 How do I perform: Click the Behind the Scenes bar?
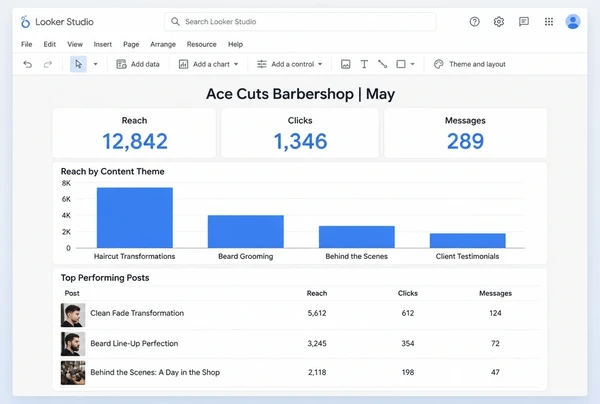pyautogui.click(x=357, y=237)
